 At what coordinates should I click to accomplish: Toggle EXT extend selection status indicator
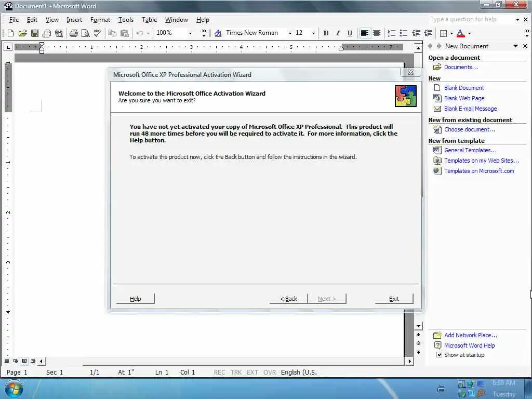point(252,372)
